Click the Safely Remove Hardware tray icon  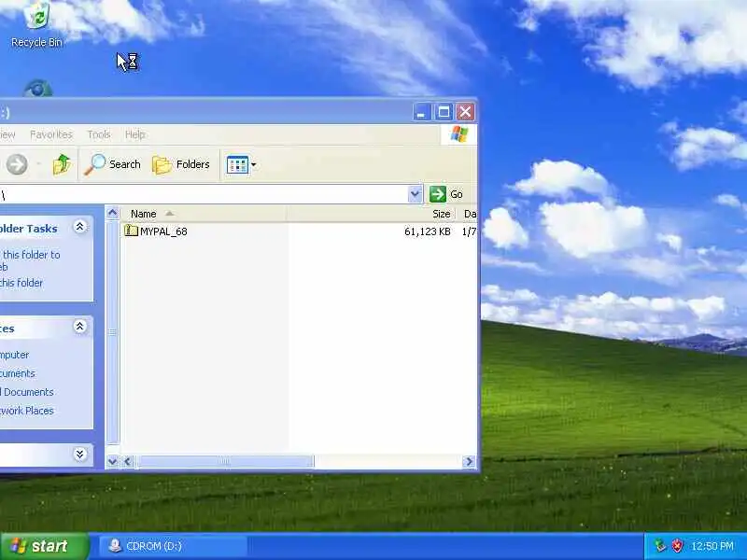coord(660,546)
